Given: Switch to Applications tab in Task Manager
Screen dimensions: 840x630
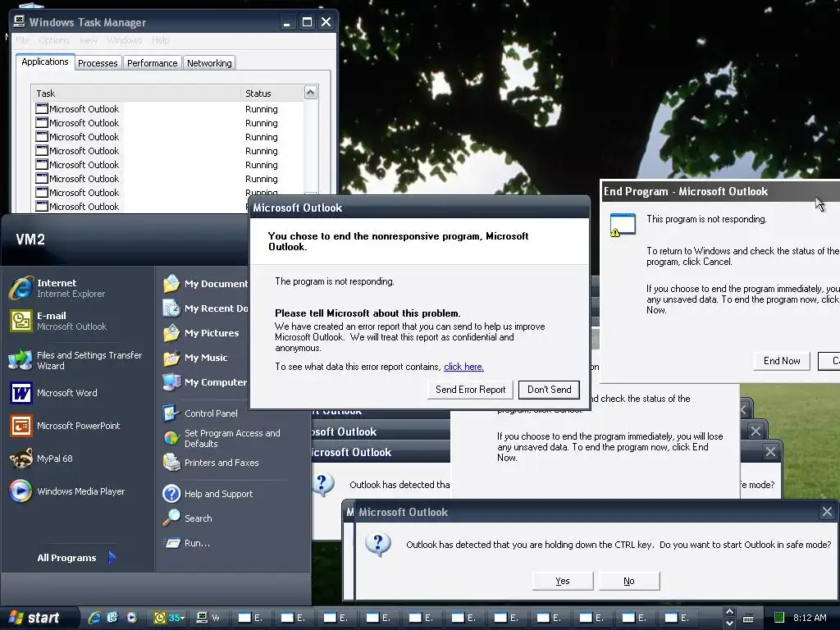Looking at the screenshot, I should tap(45, 62).
